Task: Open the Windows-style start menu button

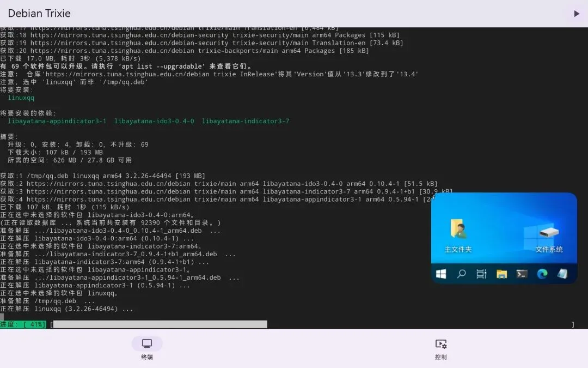Action: [441, 274]
